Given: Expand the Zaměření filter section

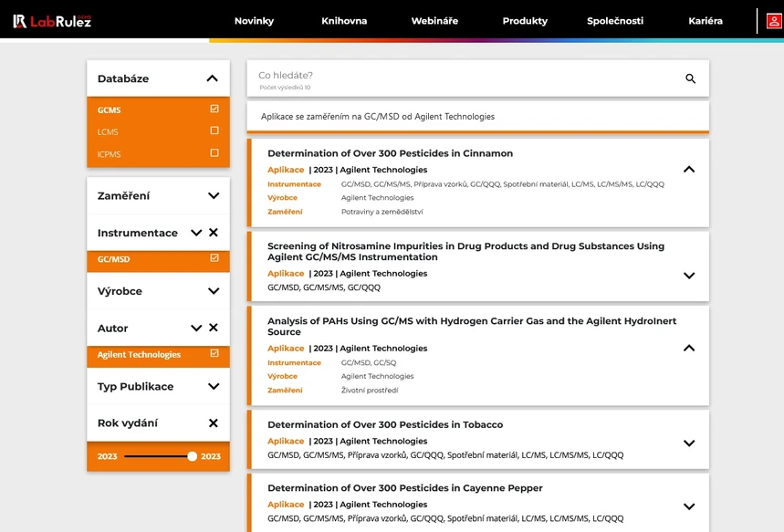Looking at the screenshot, I should click(213, 195).
